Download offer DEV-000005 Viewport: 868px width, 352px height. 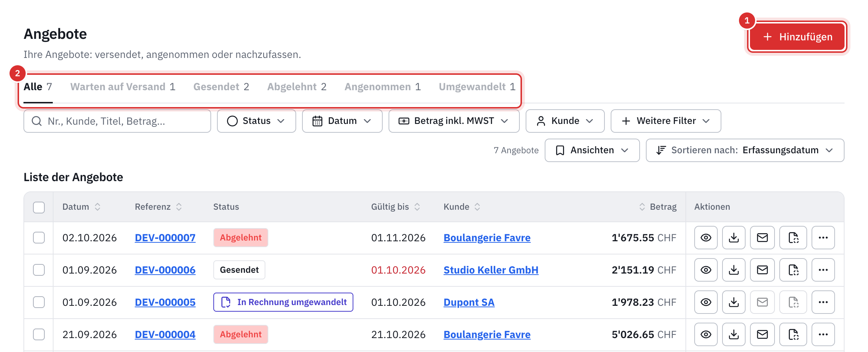pyautogui.click(x=733, y=302)
